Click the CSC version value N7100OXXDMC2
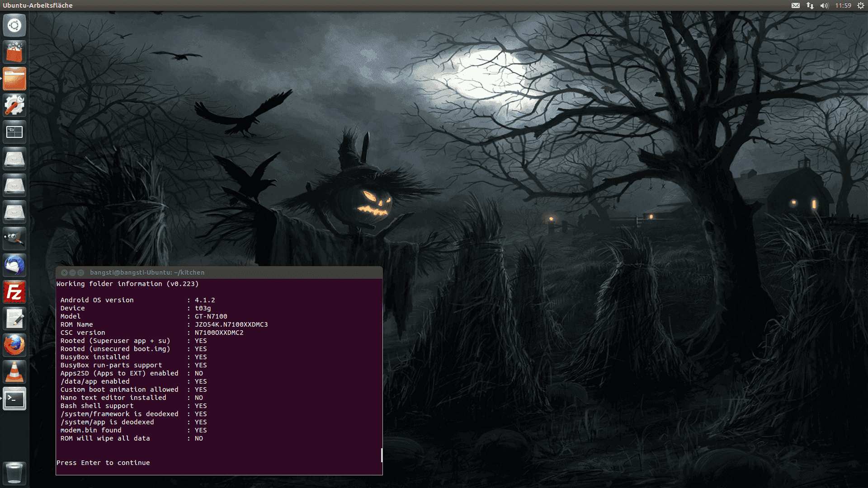868x488 pixels. 219,333
